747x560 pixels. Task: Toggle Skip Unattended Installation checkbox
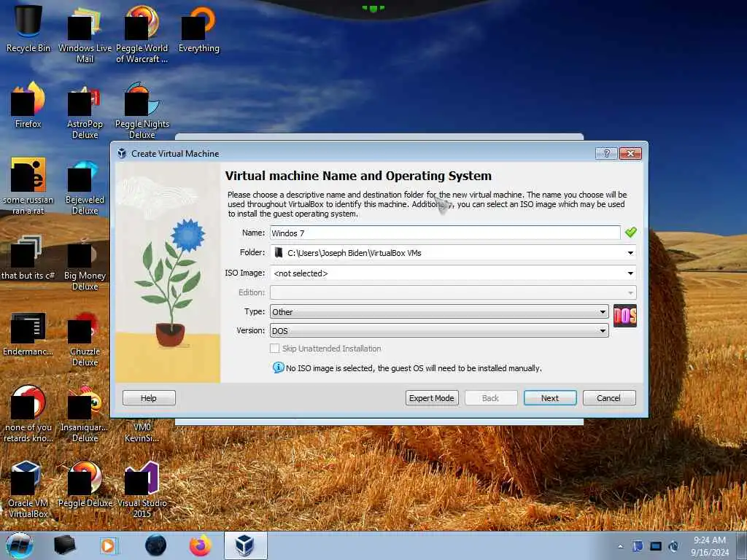click(274, 349)
